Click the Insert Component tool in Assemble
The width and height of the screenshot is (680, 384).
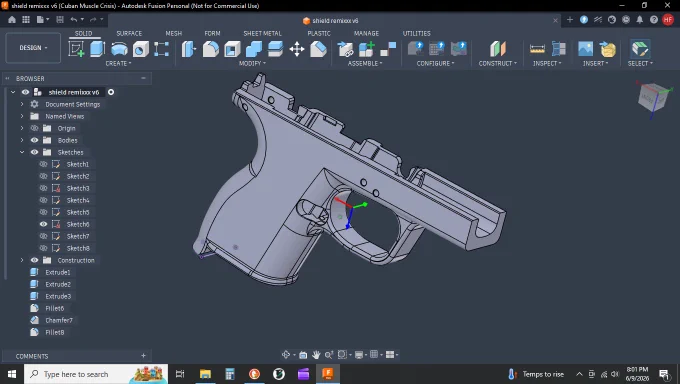click(x=346, y=49)
